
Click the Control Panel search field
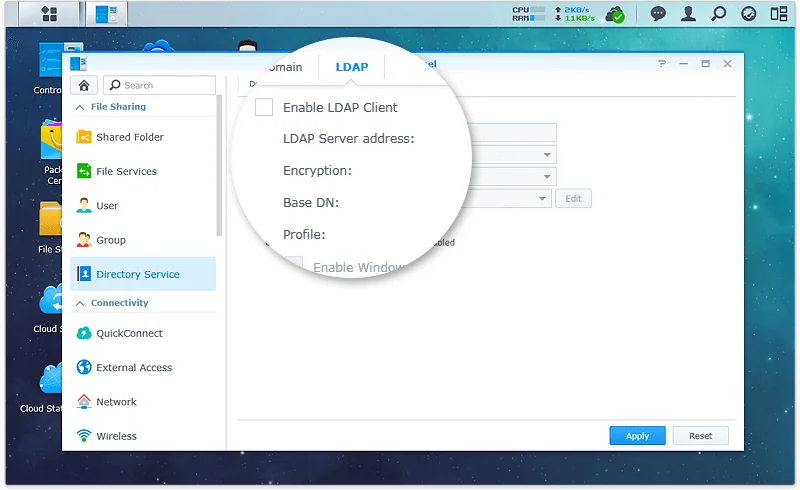pos(160,86)
